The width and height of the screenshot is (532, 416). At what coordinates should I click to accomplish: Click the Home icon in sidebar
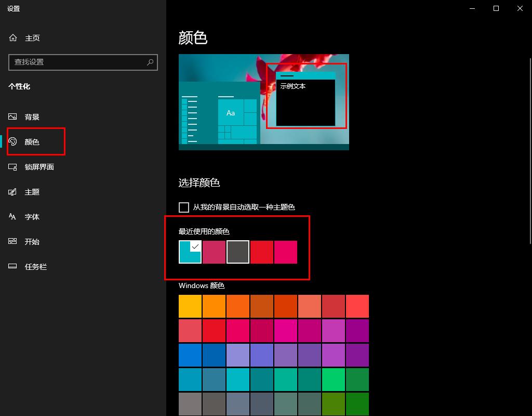[x=13, y=38]
